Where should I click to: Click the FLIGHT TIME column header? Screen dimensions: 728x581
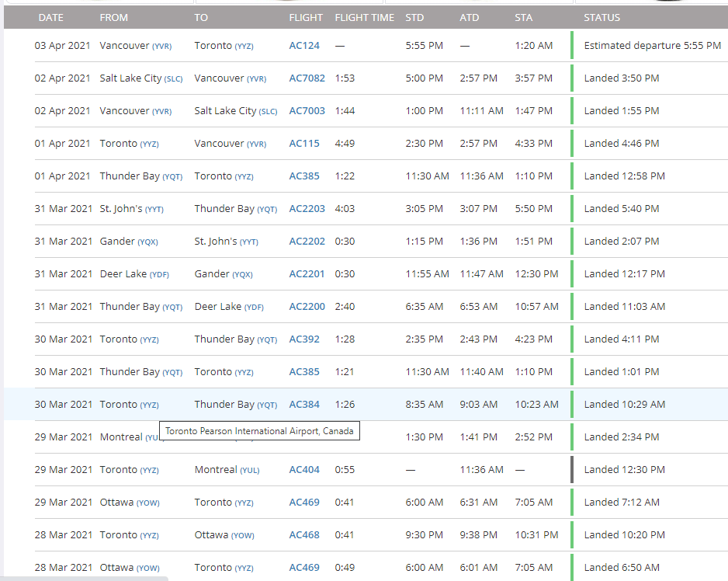(364, 17)
